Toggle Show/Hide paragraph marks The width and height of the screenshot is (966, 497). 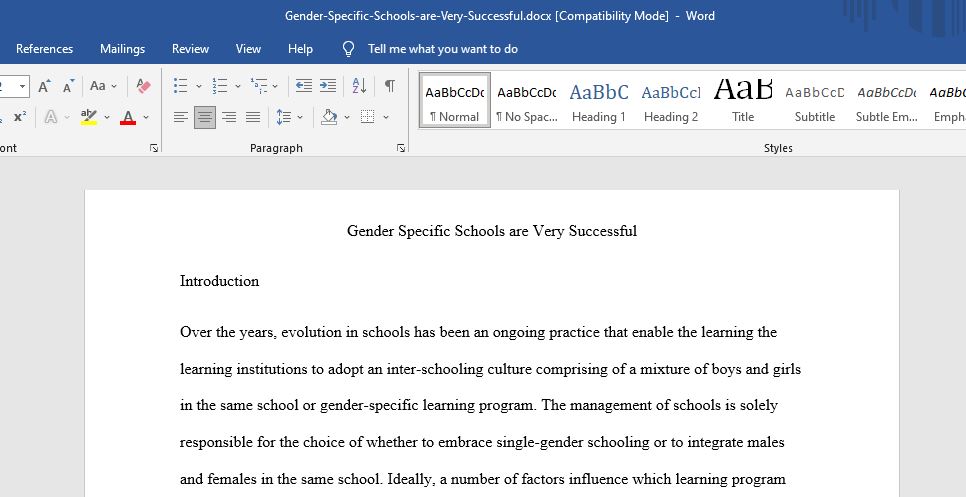click(x=390, y=86)
